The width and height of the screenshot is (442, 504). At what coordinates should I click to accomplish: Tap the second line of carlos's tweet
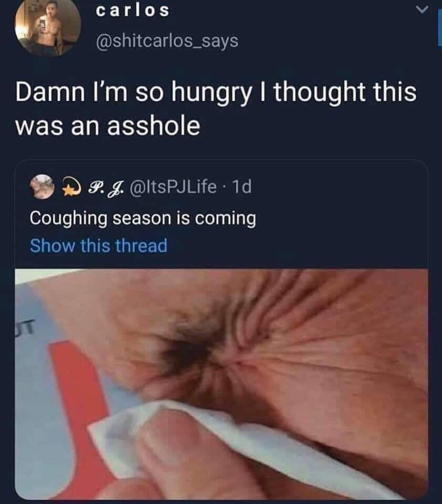[108, 125]
